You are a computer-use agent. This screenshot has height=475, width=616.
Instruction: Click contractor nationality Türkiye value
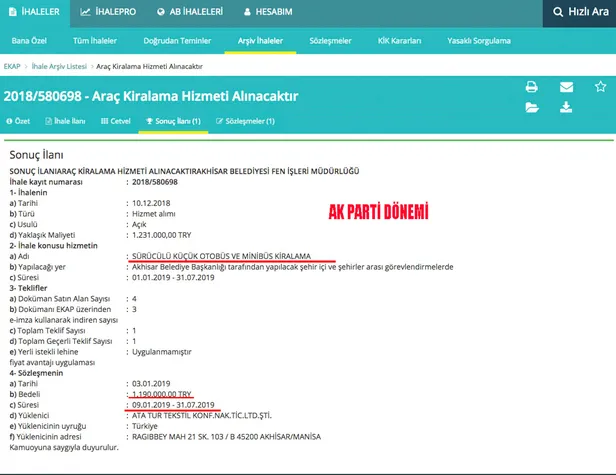click(145, 426)
